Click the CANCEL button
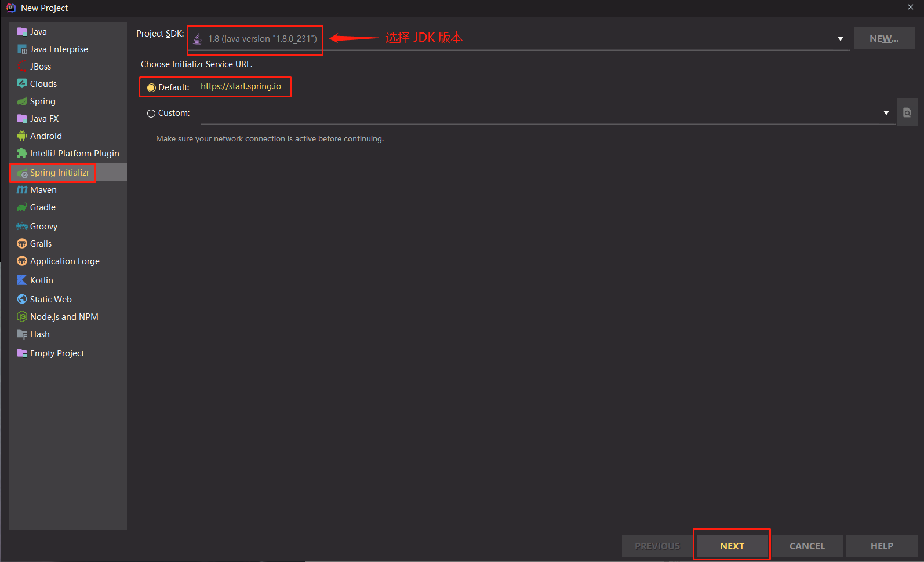The width and height of the screenshot is (924, 562). [x=807, y=546]
